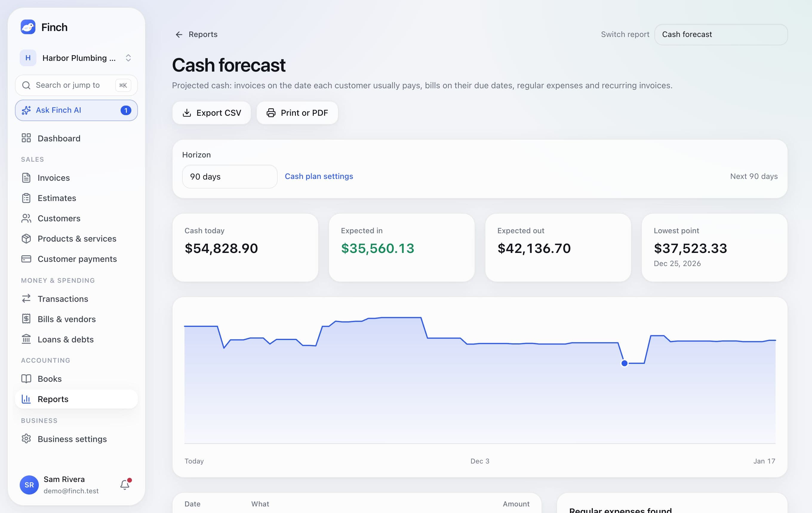Screen dimensions: 812x513
Task: Click the back arrow beside Reports
Action: (179, 34)
